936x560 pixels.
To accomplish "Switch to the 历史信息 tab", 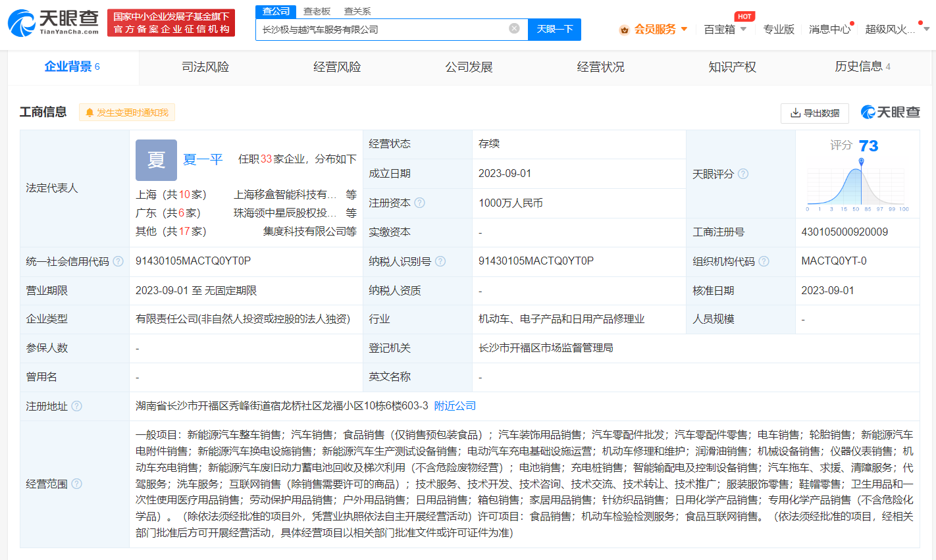I will [x=862, y=66].
